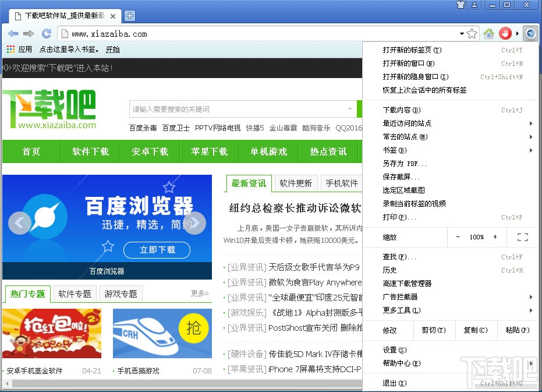Choose 另存为 PDF menu item
Screen dimensions: 542x392
click(x=451, y=164)
